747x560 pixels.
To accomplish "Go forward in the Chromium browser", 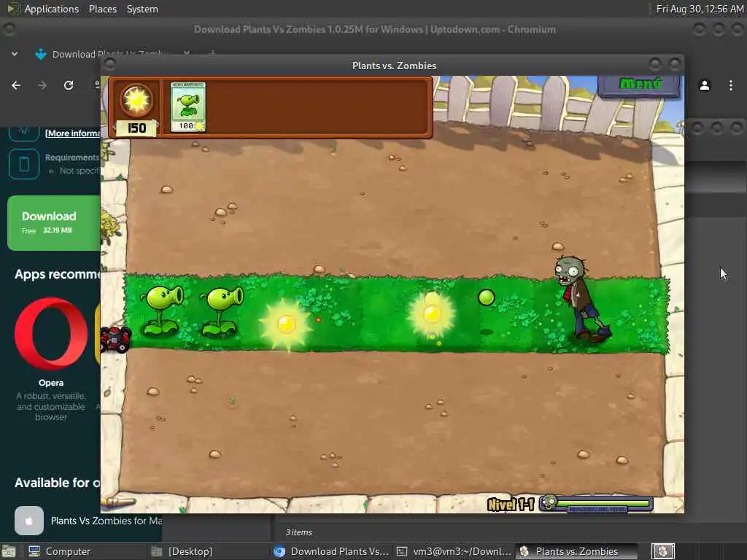I will click(x=42, y=85).
